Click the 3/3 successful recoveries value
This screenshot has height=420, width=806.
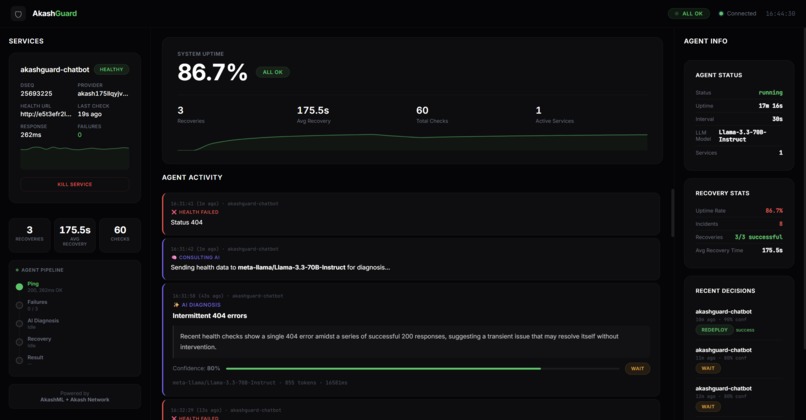(x=759, y=237)
